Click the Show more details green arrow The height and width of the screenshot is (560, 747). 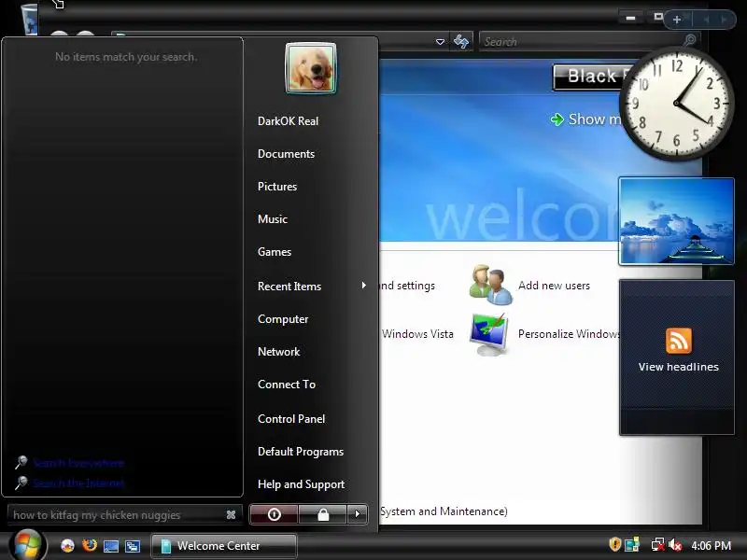(x=557, y=119)
